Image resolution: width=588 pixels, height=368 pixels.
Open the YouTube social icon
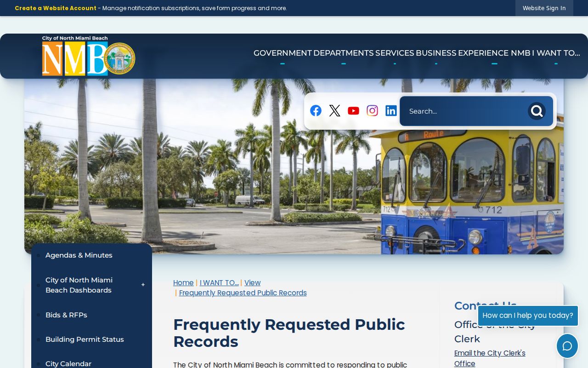353,111
